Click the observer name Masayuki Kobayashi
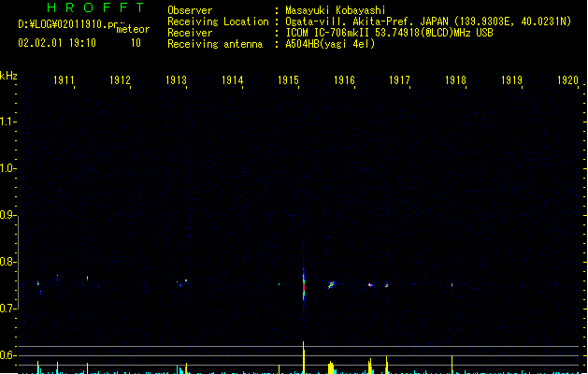Image resolution: width=588 pixels, height=374 pixels. [x=336, y=10]
